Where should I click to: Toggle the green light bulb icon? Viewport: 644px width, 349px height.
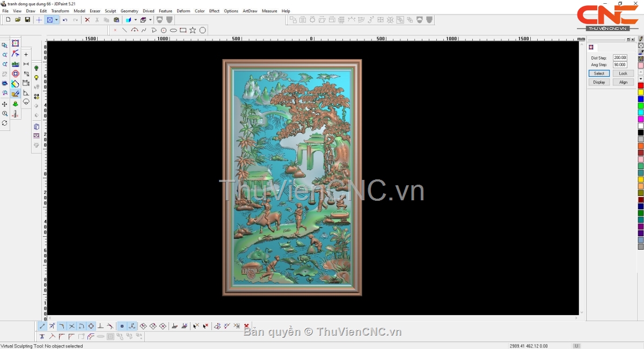36,68
